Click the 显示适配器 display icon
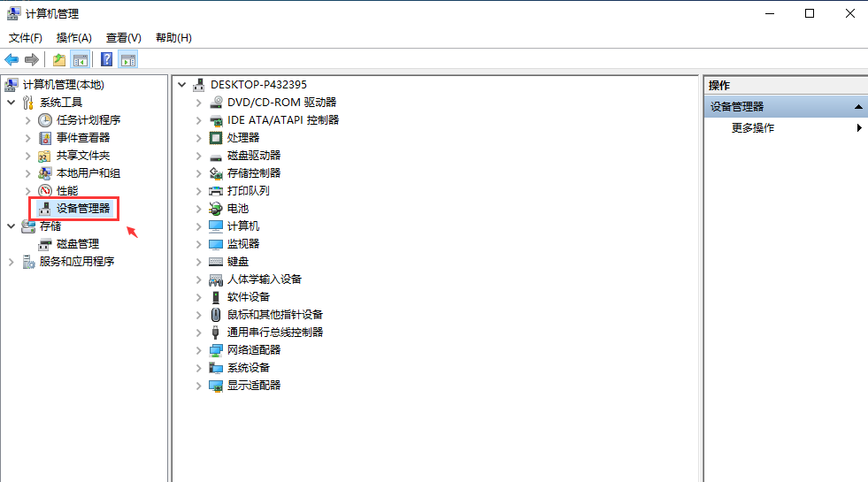Viewport: 868px width, 482px height. tap(216, 386)
